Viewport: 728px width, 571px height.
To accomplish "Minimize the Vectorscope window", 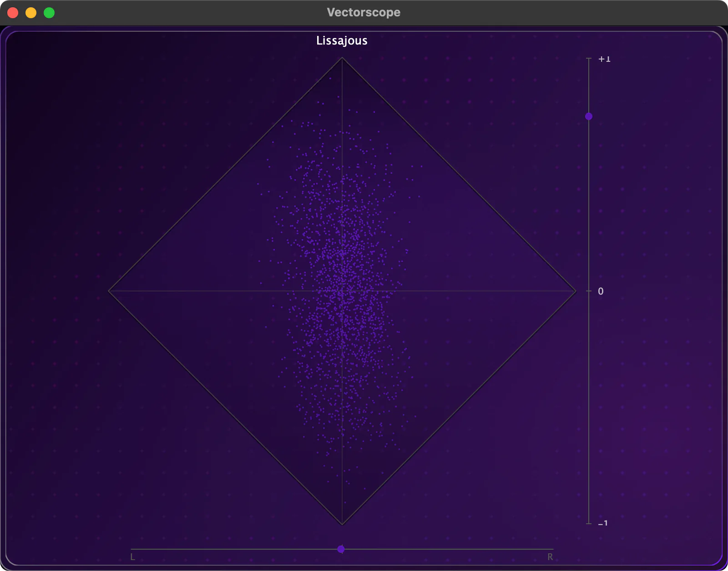I will pyautogui.click(x=31, y=13).
